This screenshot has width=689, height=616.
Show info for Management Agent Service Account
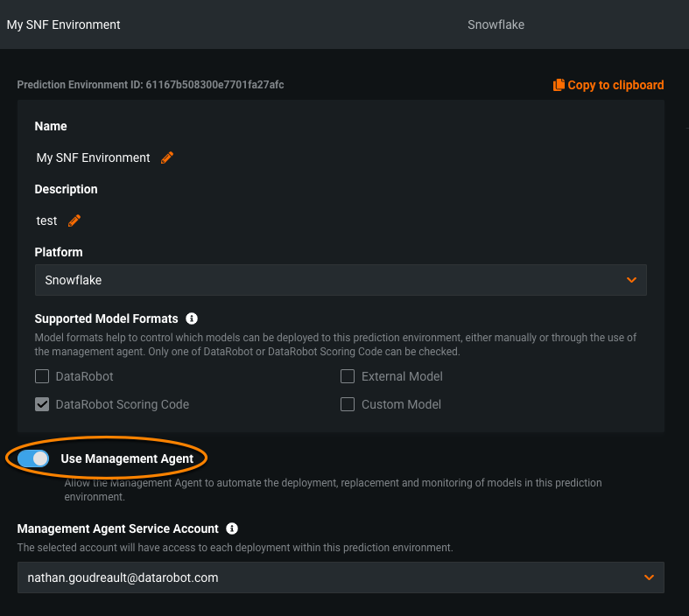tap(232, 528)
